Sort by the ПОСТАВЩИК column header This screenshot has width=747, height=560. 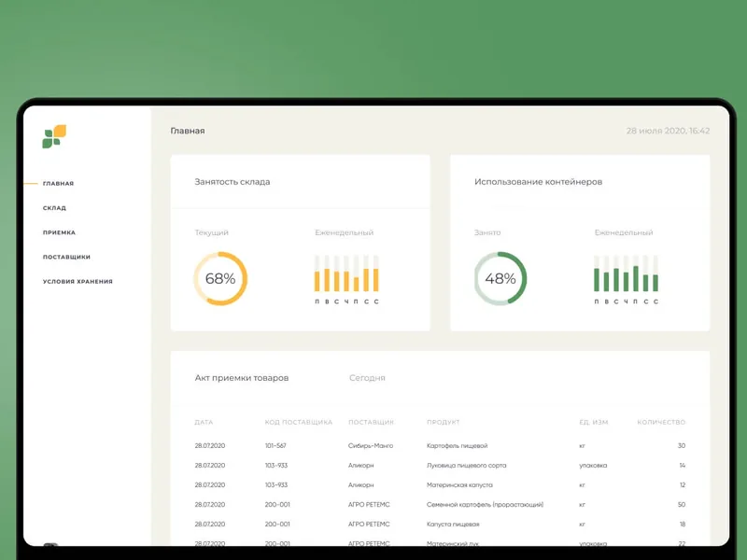pos(371,423)
